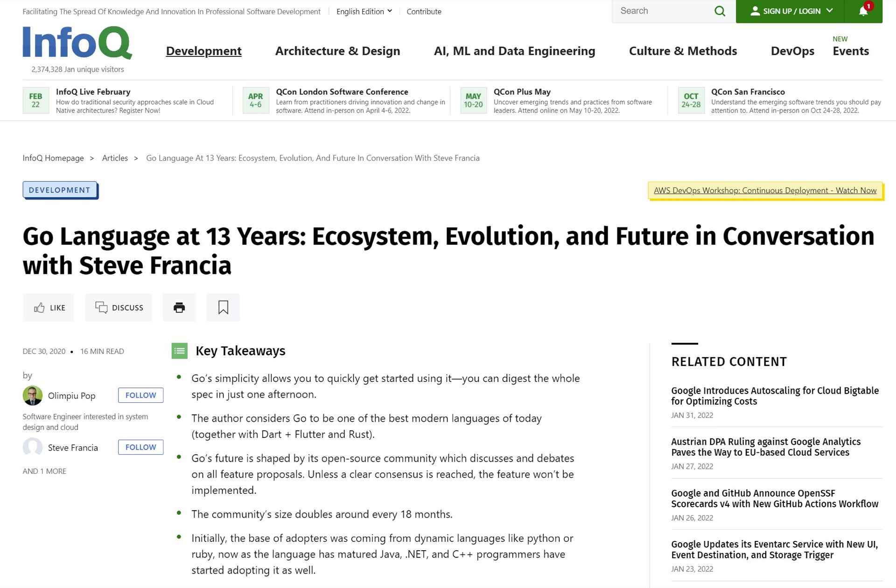896x588 pixels.
Task: Click the Follow button next to Olimpiu Pop
Action: 139,395
